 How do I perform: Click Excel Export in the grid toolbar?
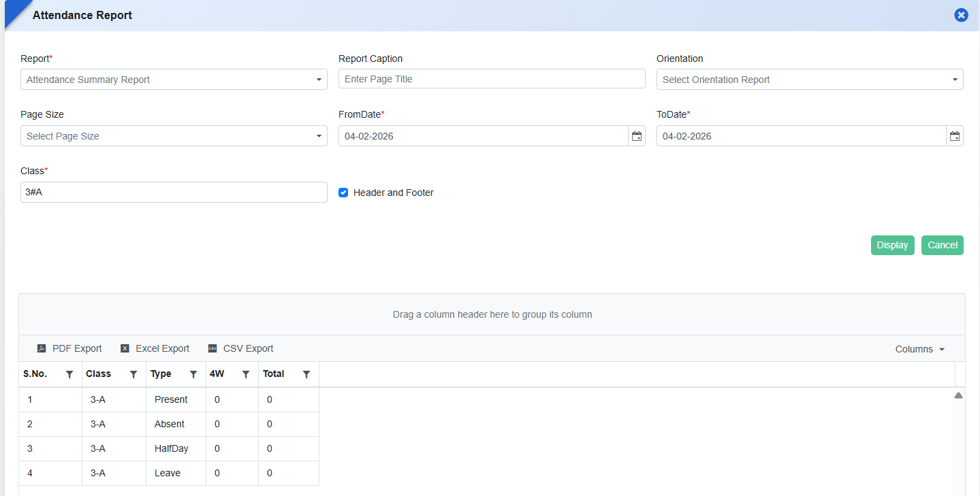tap(155, 348)
